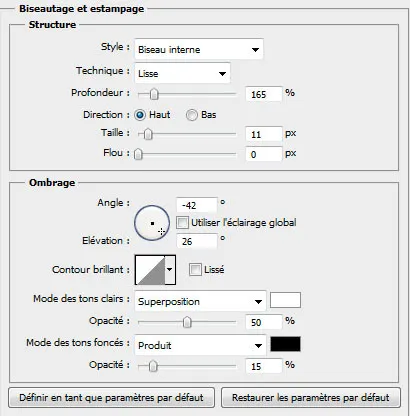Click the black shadow color swatch
The image size is (410, 416).
[285, 344]
